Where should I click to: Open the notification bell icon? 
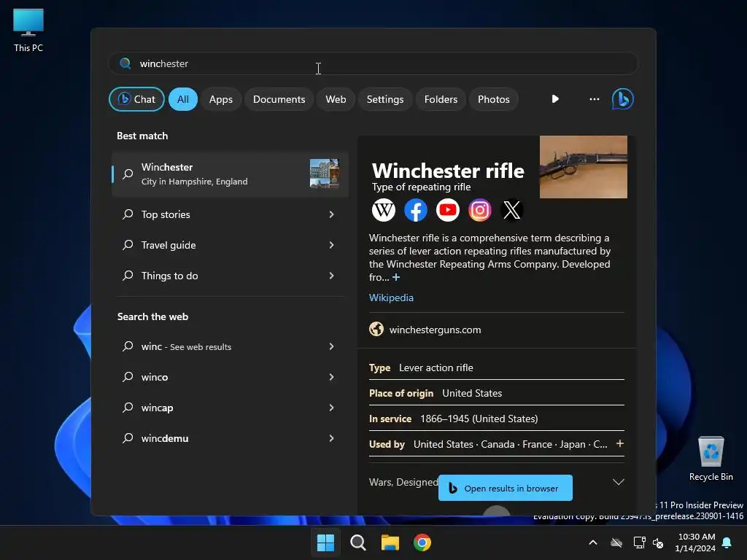click(727, 542)
